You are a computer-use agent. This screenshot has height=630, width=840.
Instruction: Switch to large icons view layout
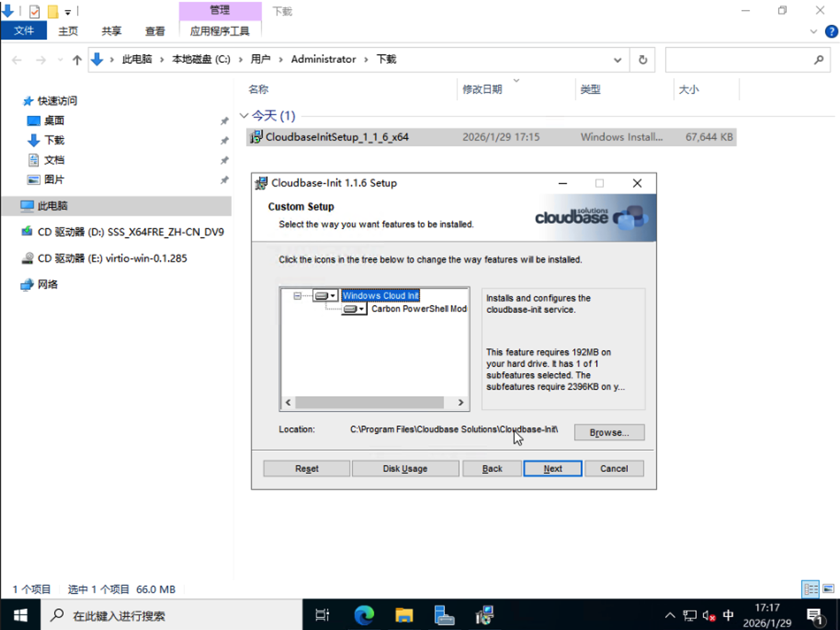(x=828, y=589)
